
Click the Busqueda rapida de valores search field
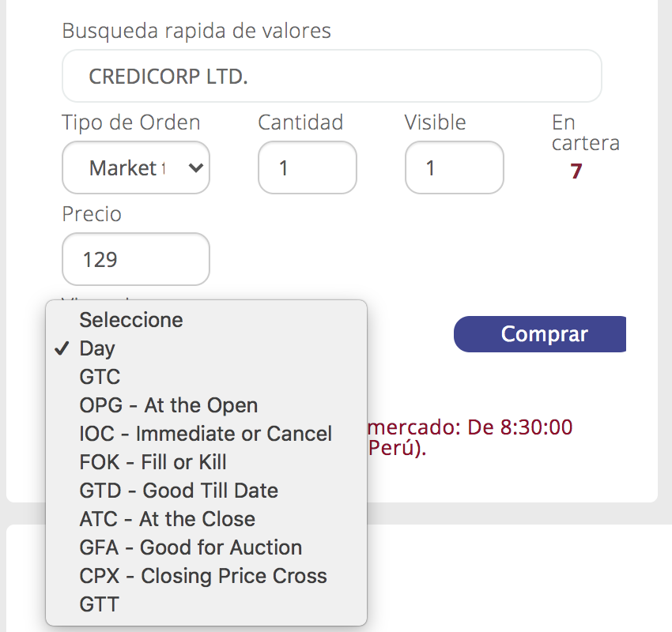coord(332,76)
